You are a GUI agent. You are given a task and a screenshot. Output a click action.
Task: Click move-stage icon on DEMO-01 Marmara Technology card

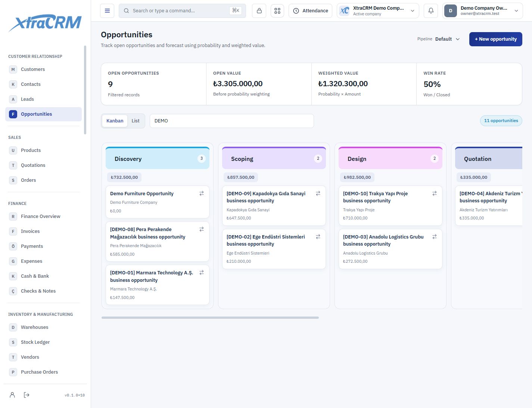202,272
